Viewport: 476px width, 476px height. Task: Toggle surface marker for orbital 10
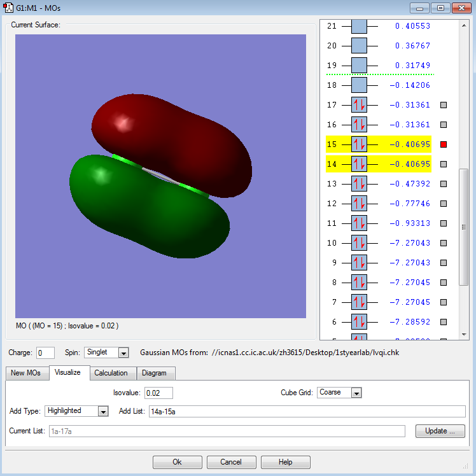pyautogui.click(x=444, y=243)
